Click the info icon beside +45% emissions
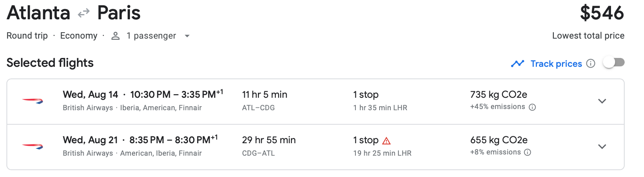 click(x=532, y=107)
